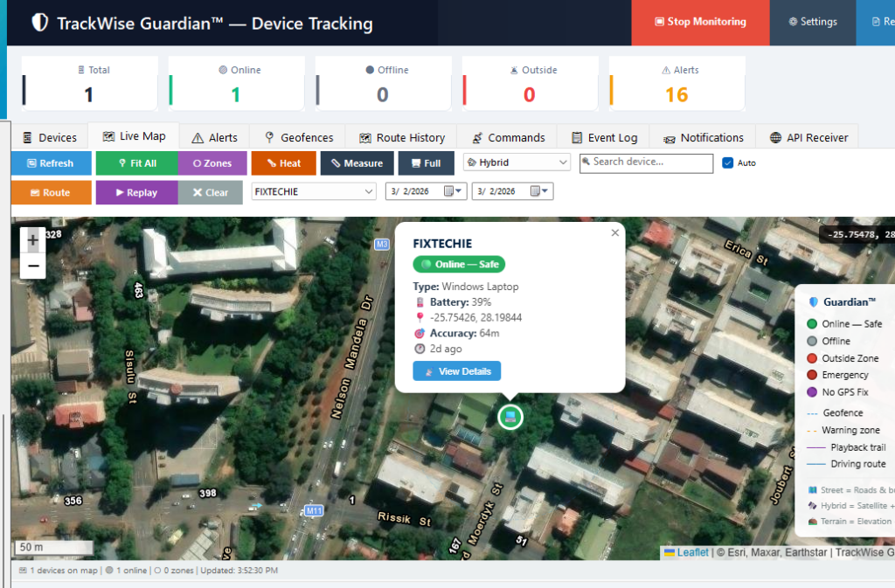895x588 pixels.
Task: Fit All devices on map
Action: (x=137, y=163)
